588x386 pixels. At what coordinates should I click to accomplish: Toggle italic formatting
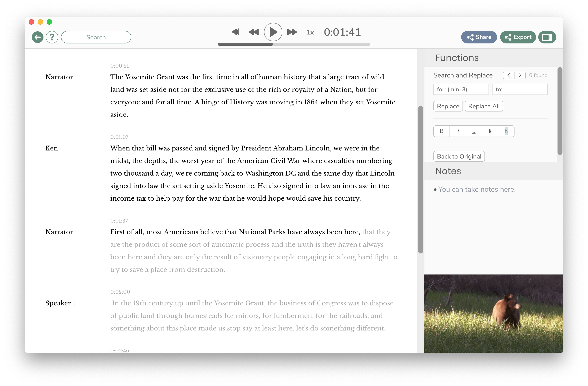458,131
